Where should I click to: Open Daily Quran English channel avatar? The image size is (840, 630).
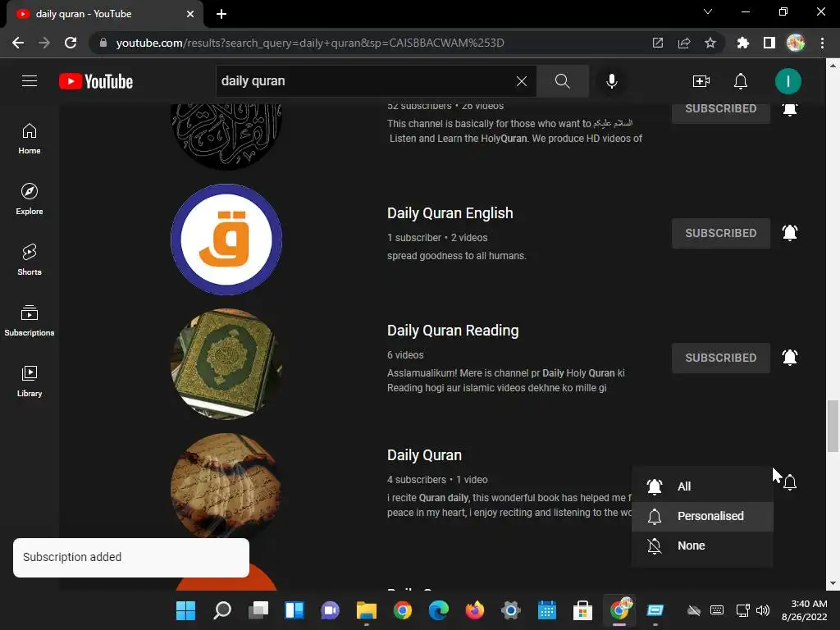point(226,240)
